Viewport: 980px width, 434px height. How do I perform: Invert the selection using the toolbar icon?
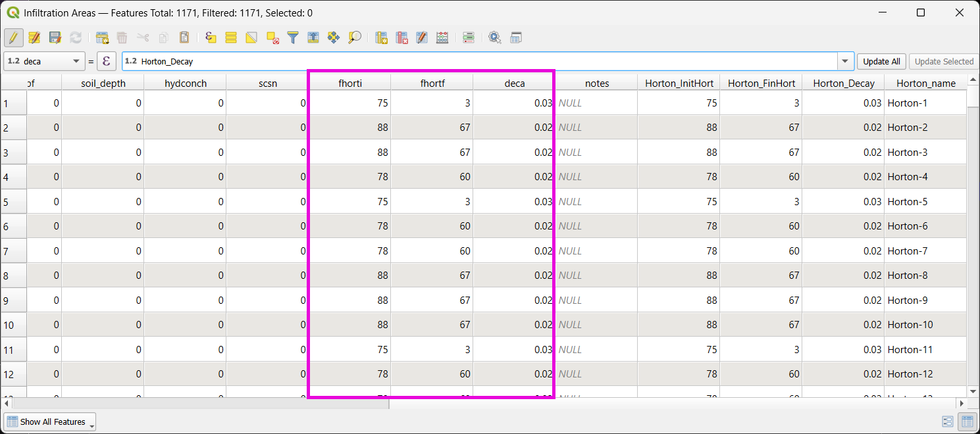coord(251,37)
